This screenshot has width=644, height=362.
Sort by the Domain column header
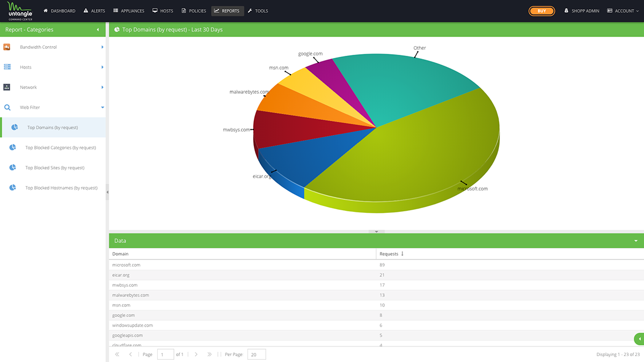coord(243,254)
